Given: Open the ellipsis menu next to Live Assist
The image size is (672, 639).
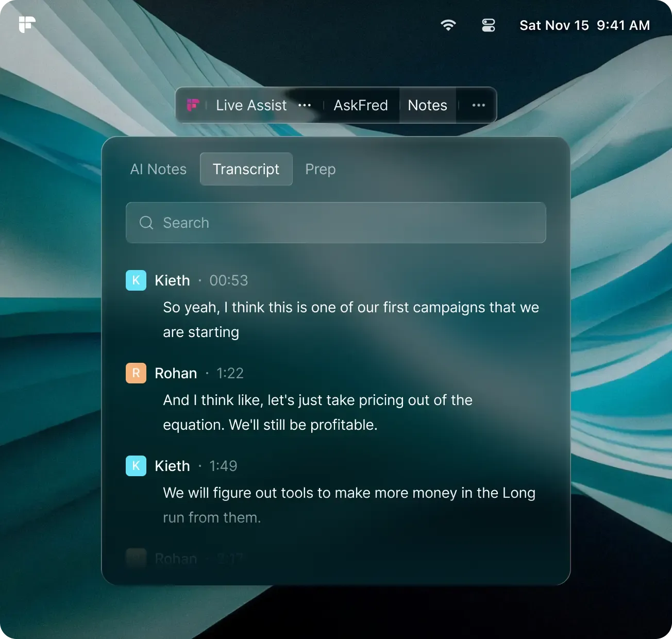Looking at the screenshot, I should (x=305, y=105).
